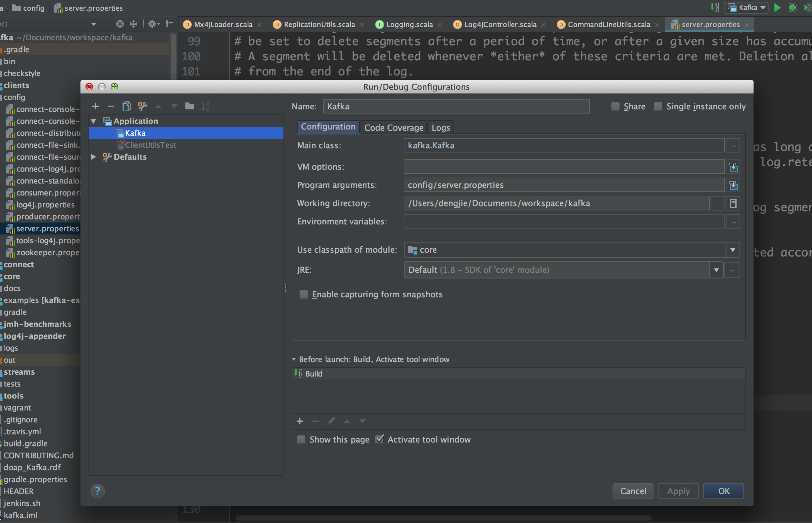Image resolution: width=812 pixels, height=523 pixels.
Task: Click server.properties breadcrumb in navigation bar
Action: (x=89, y=8)
